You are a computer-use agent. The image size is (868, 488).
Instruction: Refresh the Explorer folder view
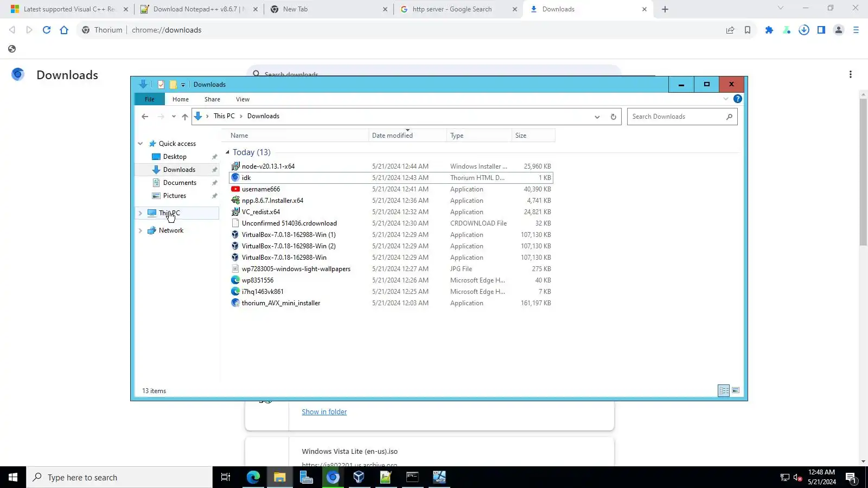click(x=614, y=117)
